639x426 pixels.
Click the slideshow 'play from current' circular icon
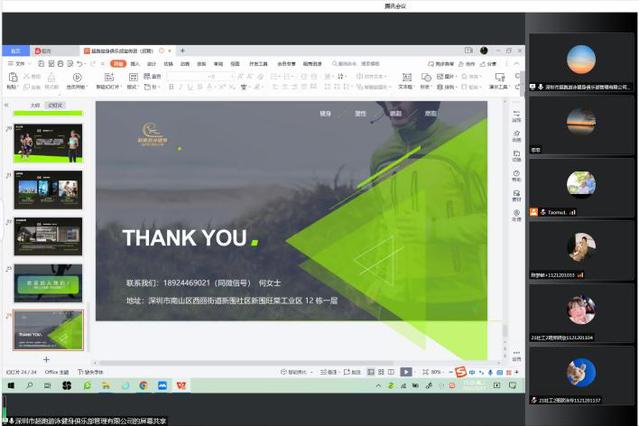point(77,77)
